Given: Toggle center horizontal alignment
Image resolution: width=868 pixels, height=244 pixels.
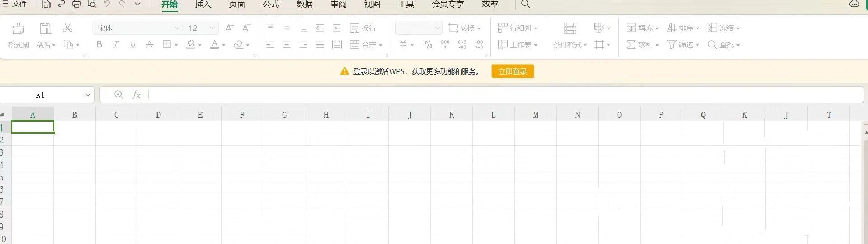Looking at the screenshot, I should [287, 45].
